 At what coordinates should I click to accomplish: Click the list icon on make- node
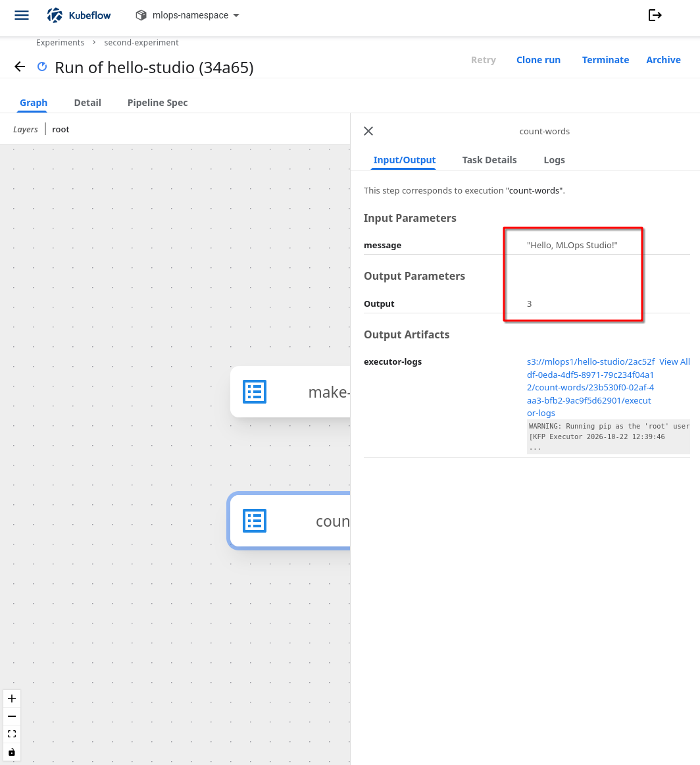(x=255, y=392)
